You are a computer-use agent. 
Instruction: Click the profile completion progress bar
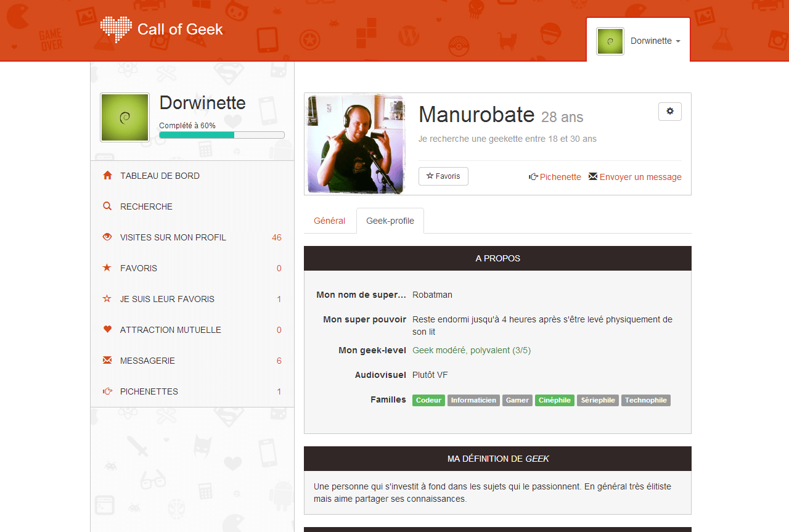221,135
